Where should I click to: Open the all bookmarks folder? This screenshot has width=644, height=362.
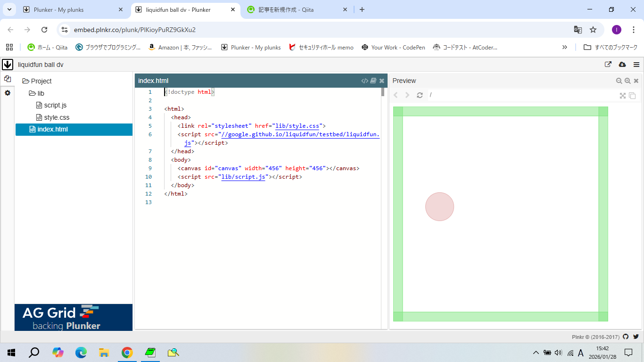click(611, 47)
